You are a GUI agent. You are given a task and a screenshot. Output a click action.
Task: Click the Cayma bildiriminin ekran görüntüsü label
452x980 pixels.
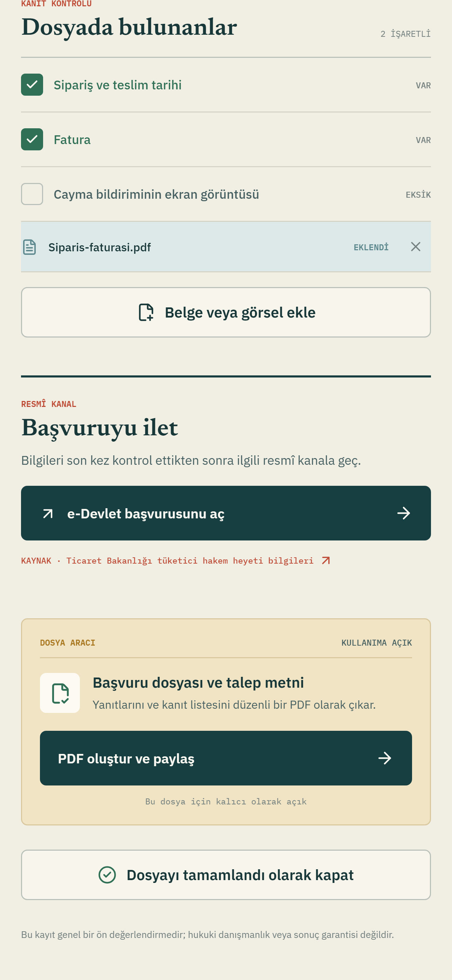click(x=156, y=195)
